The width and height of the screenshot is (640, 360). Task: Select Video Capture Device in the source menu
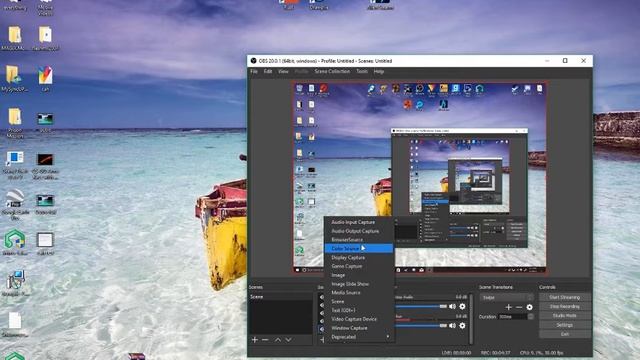coord(359,319)
